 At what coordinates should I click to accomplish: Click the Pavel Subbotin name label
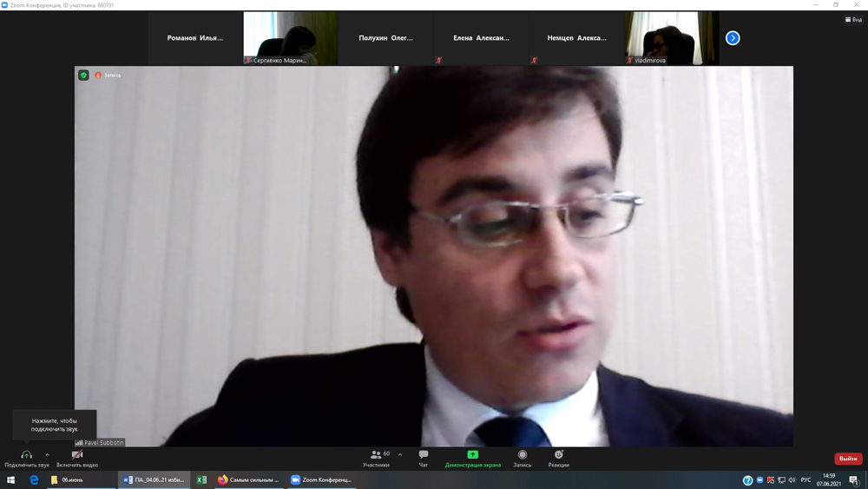pos(100,442)
